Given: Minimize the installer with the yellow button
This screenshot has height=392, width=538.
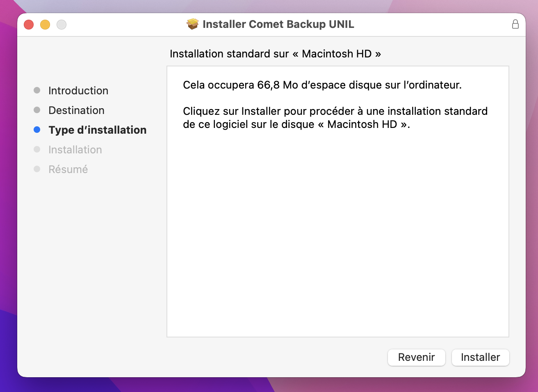Looking at the screenshot, I should [x=45, y=25].
